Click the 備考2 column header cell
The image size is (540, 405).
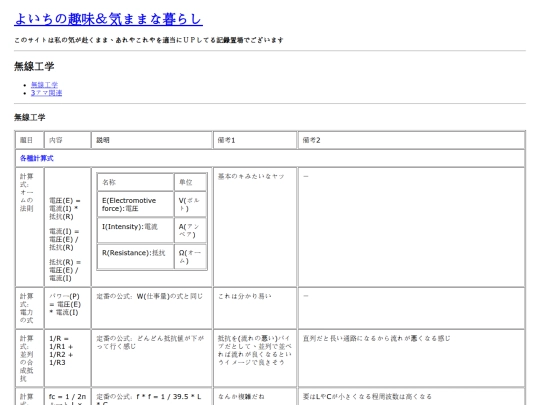pyautogui.click(x=411, y=140)
